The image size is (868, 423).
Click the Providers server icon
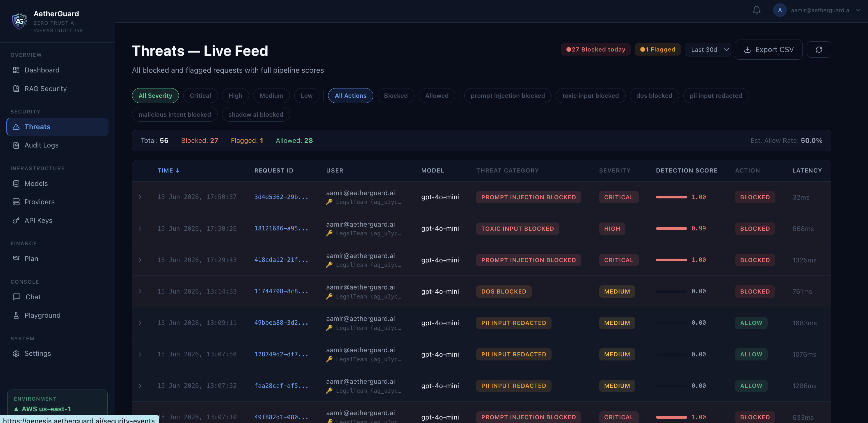(x=16, y=202)
